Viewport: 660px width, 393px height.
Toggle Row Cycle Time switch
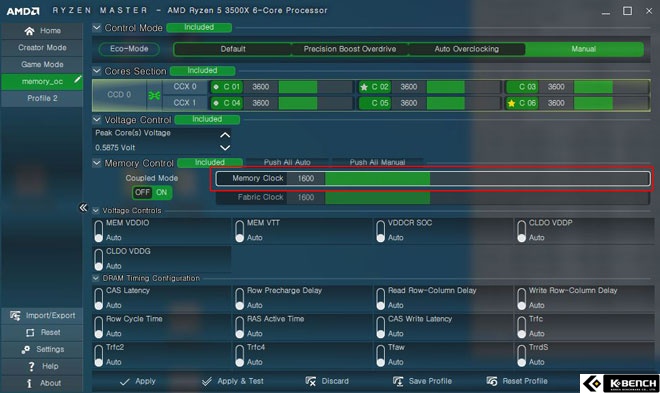point(98,327)
